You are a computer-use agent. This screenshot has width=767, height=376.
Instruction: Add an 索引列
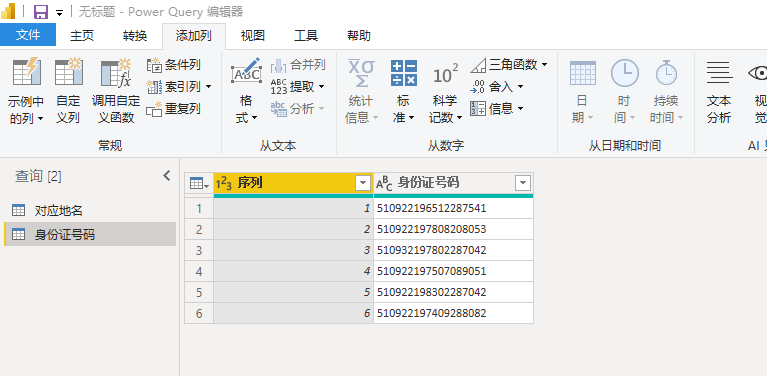174,87
